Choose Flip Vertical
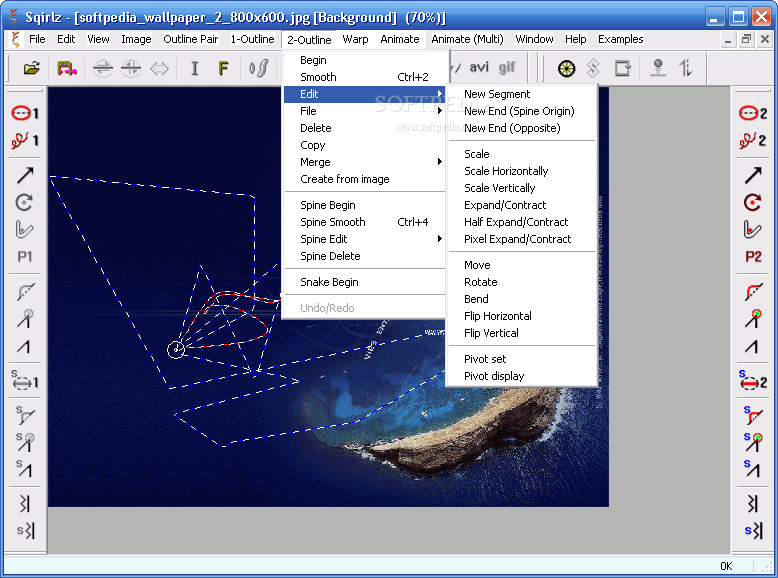778x578 pixels. click(x=521, y=333)
